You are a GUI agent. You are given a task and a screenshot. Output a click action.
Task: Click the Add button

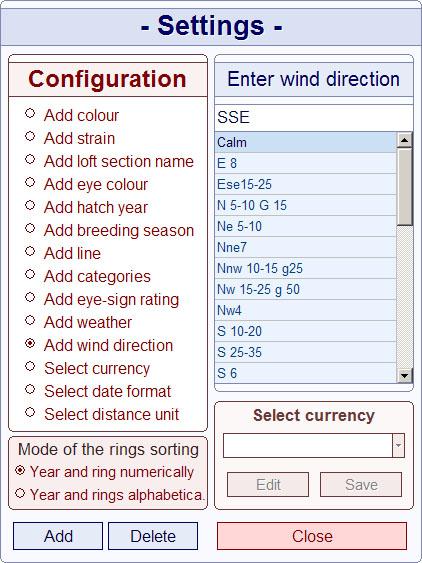58,536
